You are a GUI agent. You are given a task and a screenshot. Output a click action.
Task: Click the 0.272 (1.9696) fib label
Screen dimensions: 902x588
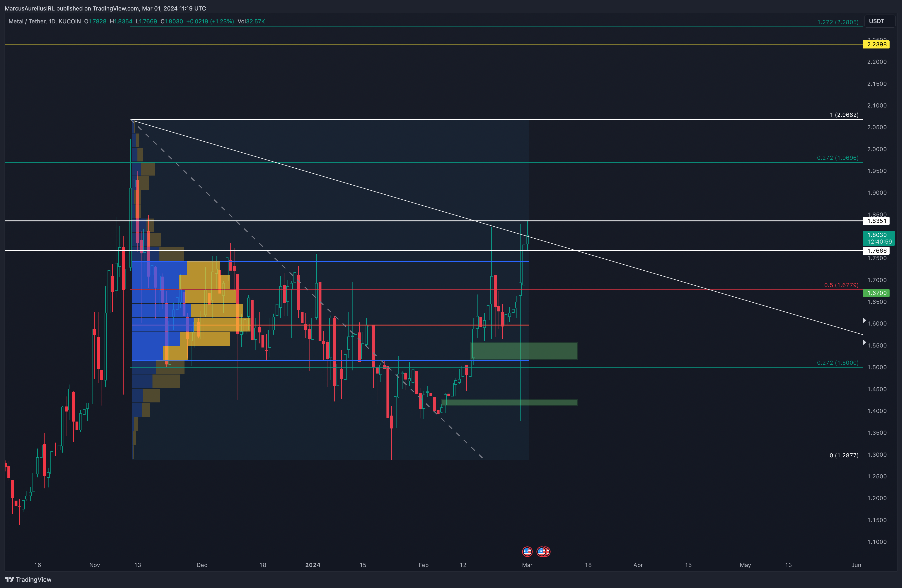(837, 158)
